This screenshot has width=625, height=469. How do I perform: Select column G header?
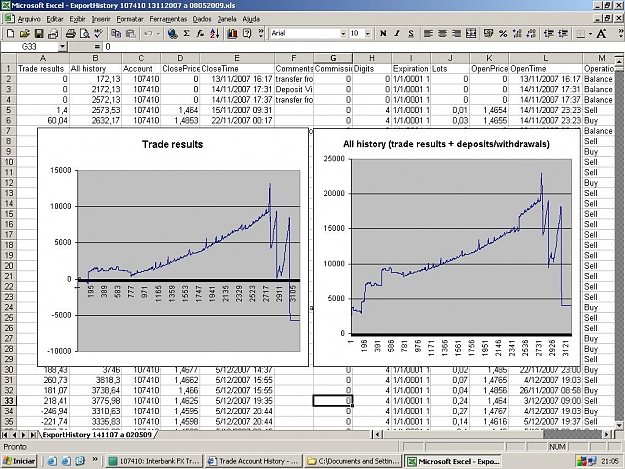333,58
